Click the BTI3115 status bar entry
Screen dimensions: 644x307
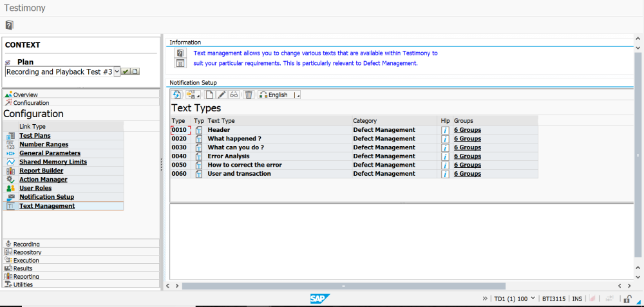(x=554, y=299)
